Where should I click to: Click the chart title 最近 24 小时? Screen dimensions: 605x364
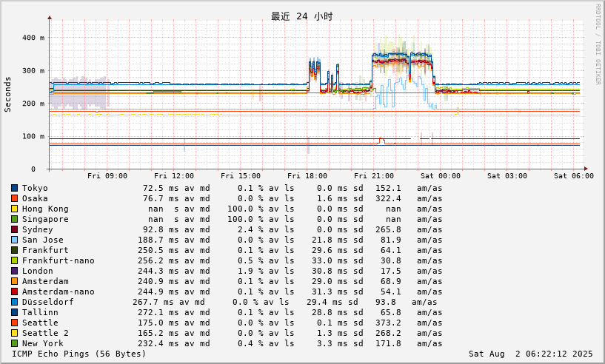(301, 16)
